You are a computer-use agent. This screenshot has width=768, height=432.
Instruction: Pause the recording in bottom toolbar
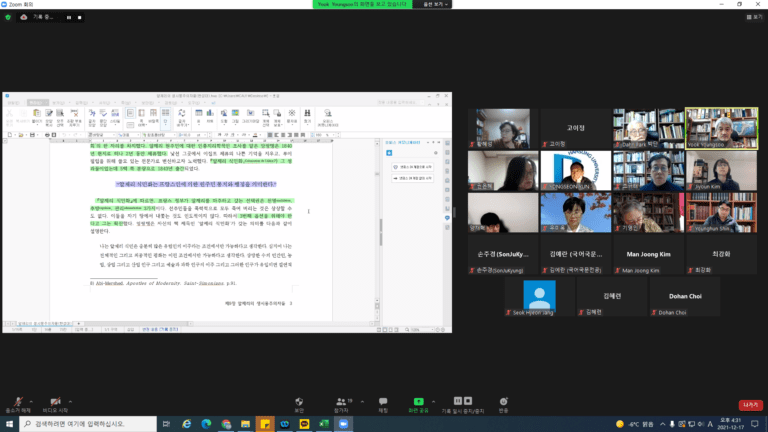(457, 401)
